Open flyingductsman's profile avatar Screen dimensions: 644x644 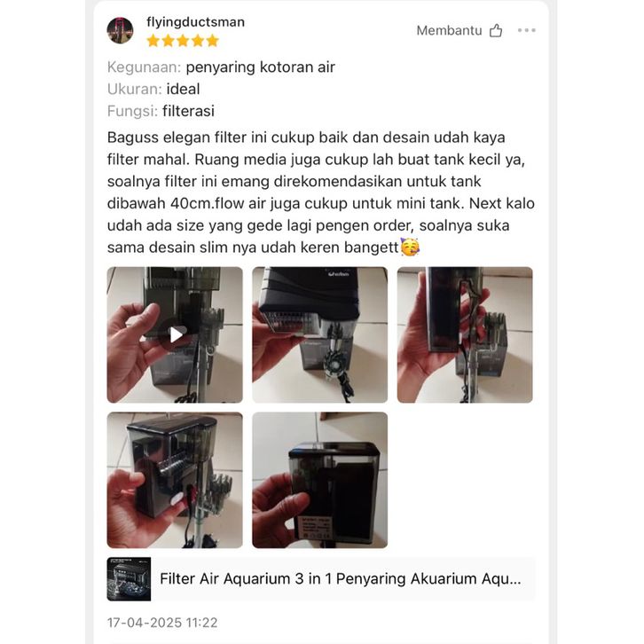(120, 30)
